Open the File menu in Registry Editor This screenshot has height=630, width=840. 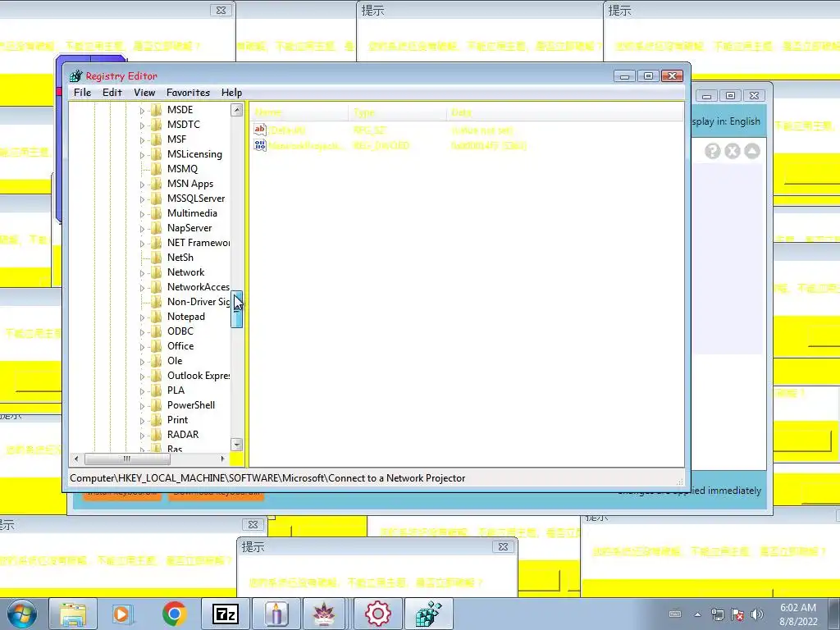pos(82,92)
